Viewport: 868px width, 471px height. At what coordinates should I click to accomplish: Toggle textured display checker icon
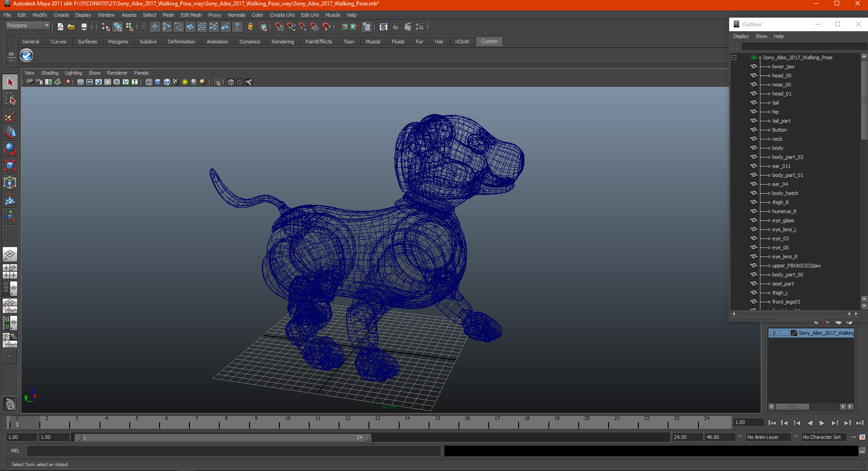click(176, 82)
